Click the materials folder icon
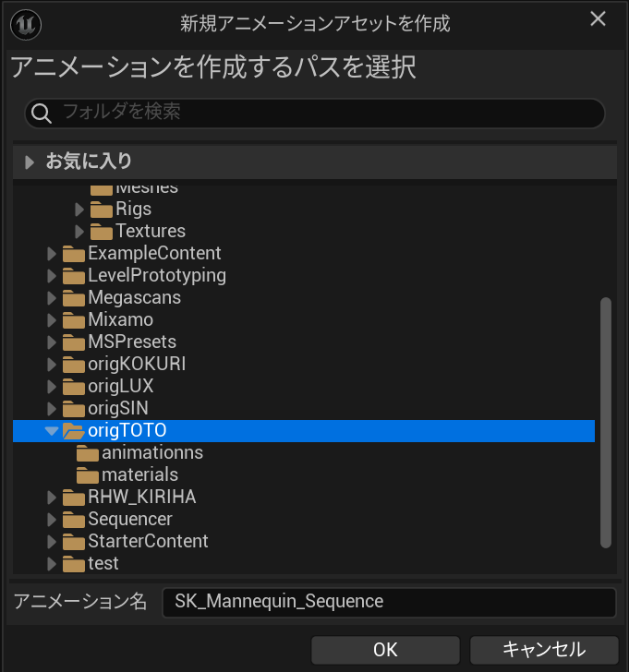Screen dimensions: 629x672 88,474
